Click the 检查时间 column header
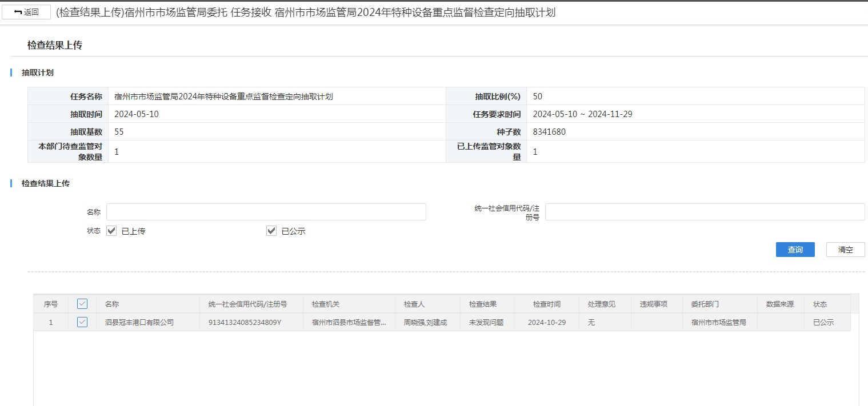This screenshot has height=406, width=868. pos(547,304)
